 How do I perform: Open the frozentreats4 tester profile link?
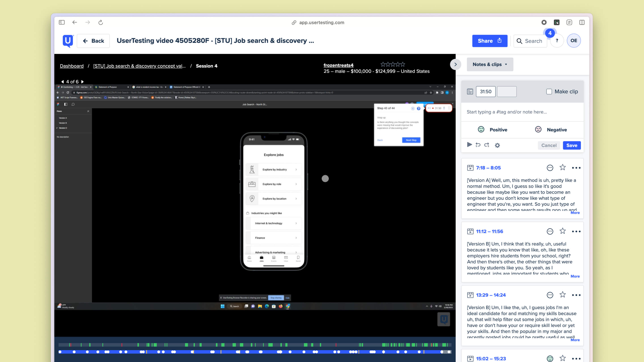click(339, 65)
